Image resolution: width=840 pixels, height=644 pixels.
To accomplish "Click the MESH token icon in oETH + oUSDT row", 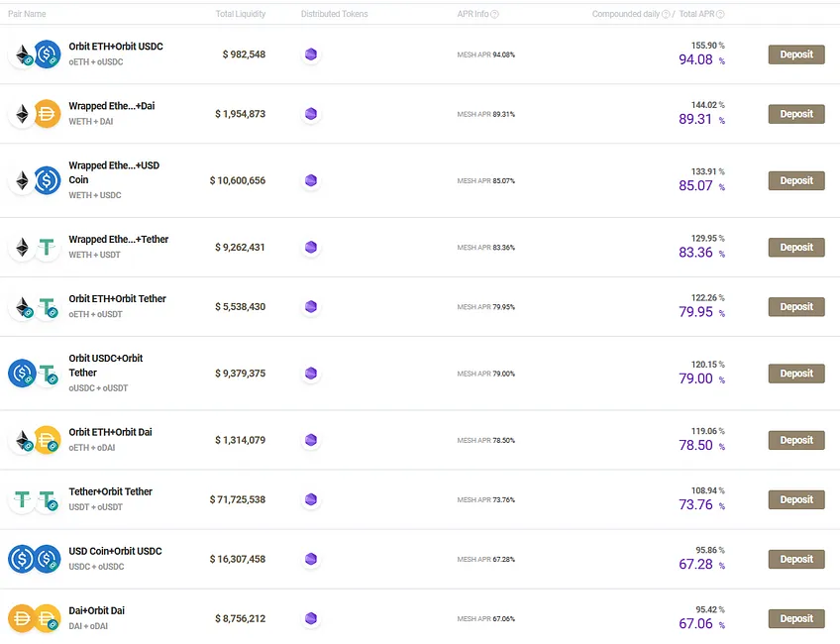I will click(x=311, y=306).
